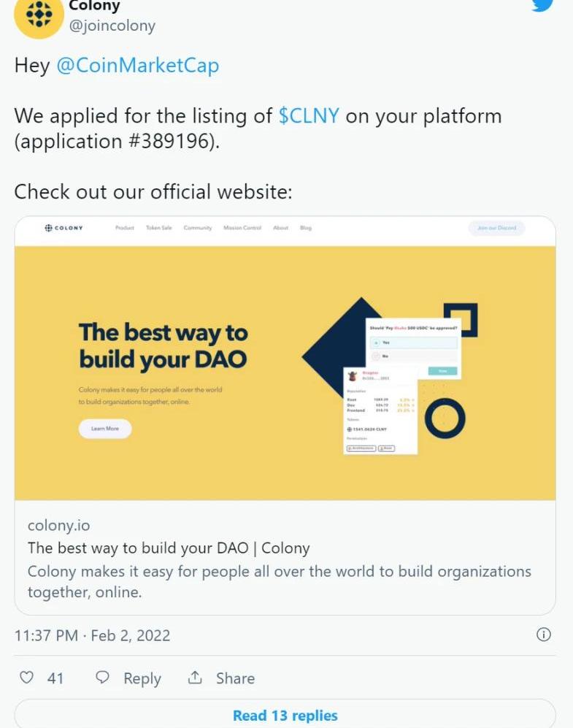This screenshot has height=728, width=573.
Task: Like the tweet with heart icon
Action: point(27,678)
